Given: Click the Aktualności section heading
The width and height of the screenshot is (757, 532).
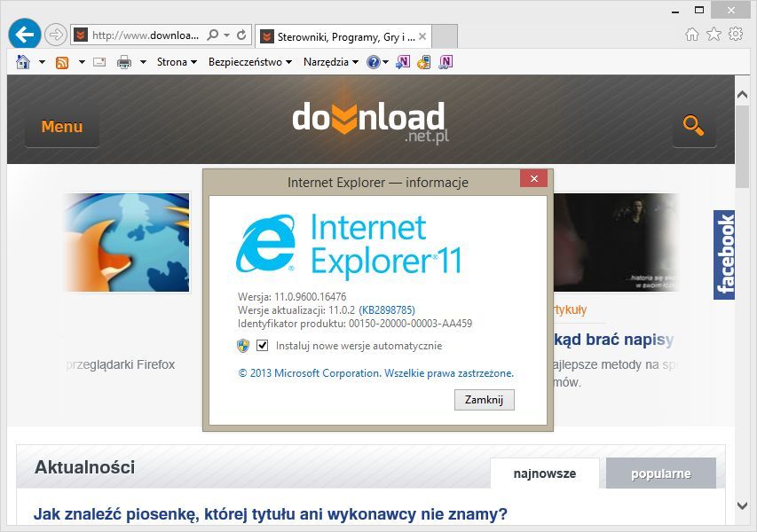Looking at the screenshot, I should point(85,467).
